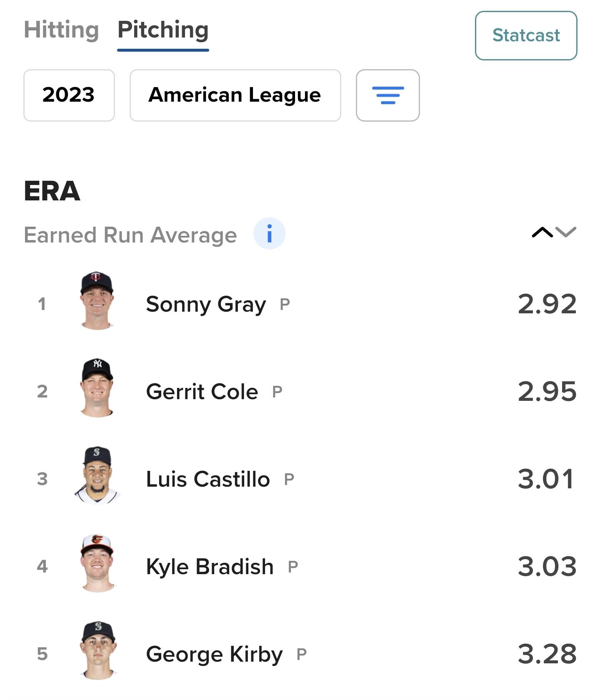Open the filter options icon
The height and width of the screenshot is (700, 600).
pyautogui.click(x=387, y=95)
